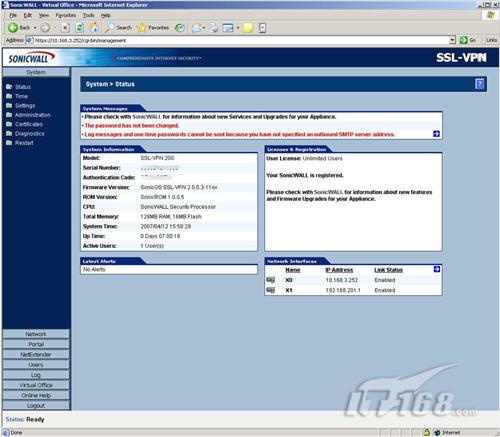Click the arrow icon in Network Interfaces panel
The width and height of the screenshot is (500, 437).
pyautogui.click(x=437, y=269)
